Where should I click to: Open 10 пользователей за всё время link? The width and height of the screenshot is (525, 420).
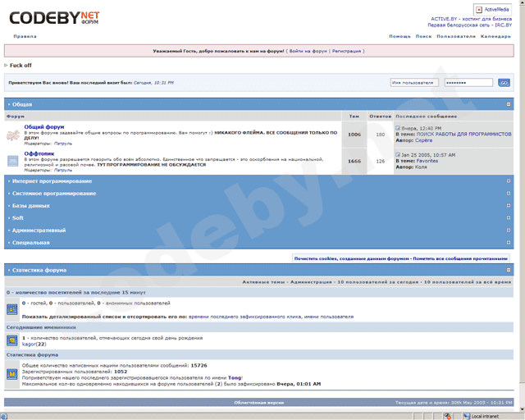click(468, 282)
